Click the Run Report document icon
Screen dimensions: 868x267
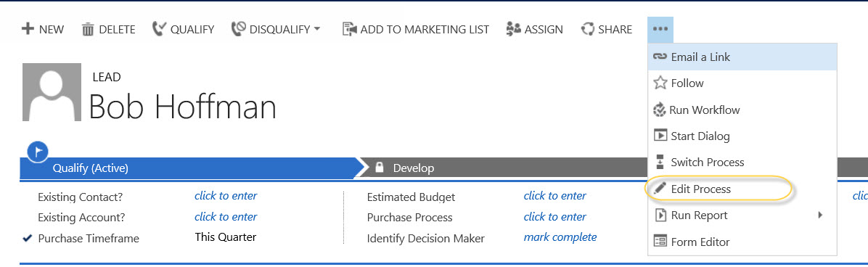(660, 215)
